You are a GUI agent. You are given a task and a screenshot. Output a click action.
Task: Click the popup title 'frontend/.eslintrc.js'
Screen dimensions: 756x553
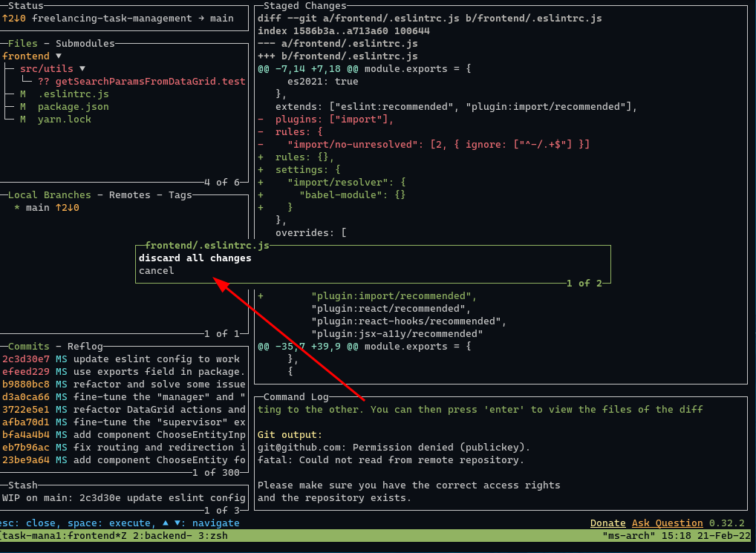[x=207, y=246]
